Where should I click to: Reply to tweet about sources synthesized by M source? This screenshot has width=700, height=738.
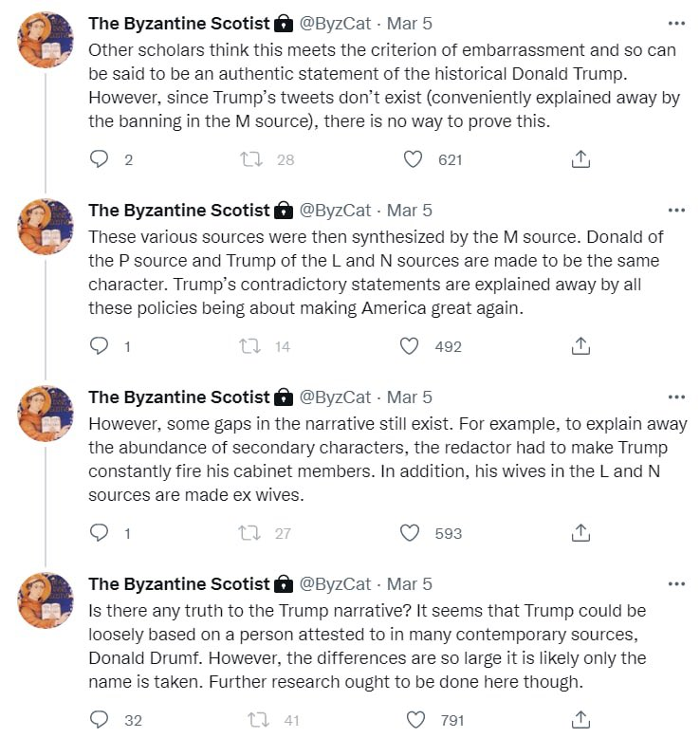(99, 346)
